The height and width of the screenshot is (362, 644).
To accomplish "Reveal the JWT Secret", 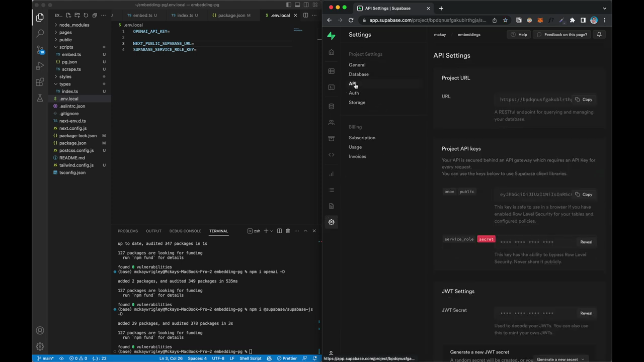I will point(586,313).
